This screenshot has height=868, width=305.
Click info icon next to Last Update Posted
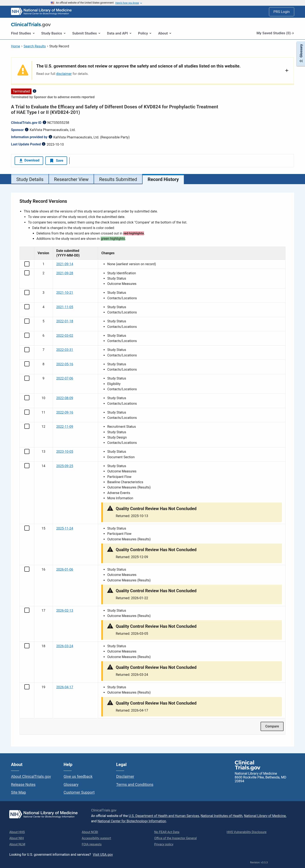pyautogui.click(x=43, y=144)
